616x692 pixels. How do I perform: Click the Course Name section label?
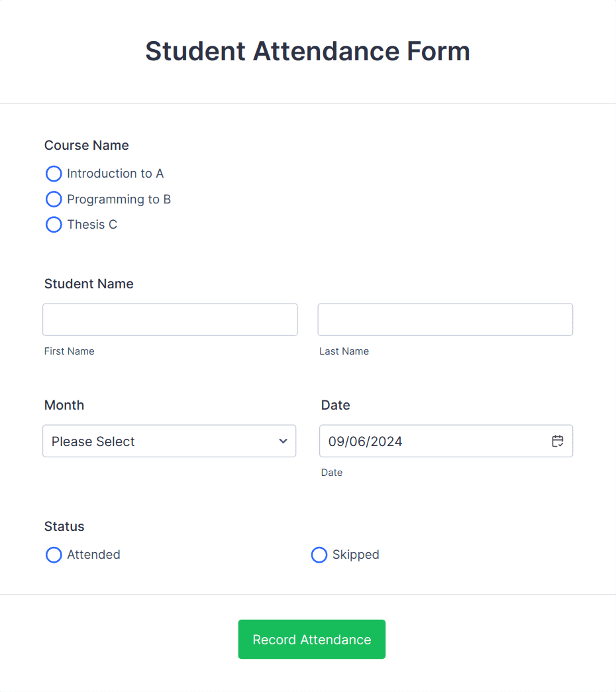(86, 145)
